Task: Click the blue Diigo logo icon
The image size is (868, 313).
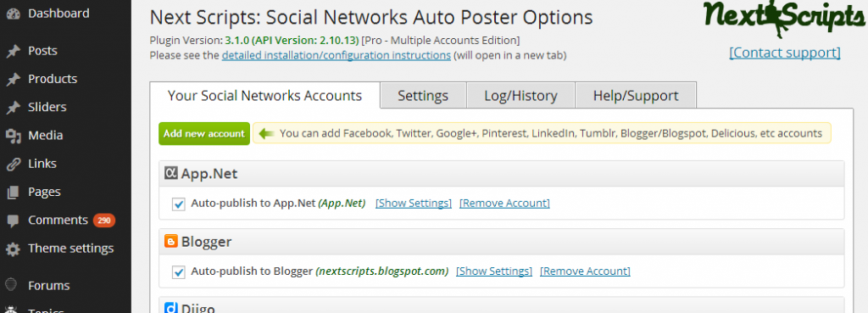Action: click(171, 308)
